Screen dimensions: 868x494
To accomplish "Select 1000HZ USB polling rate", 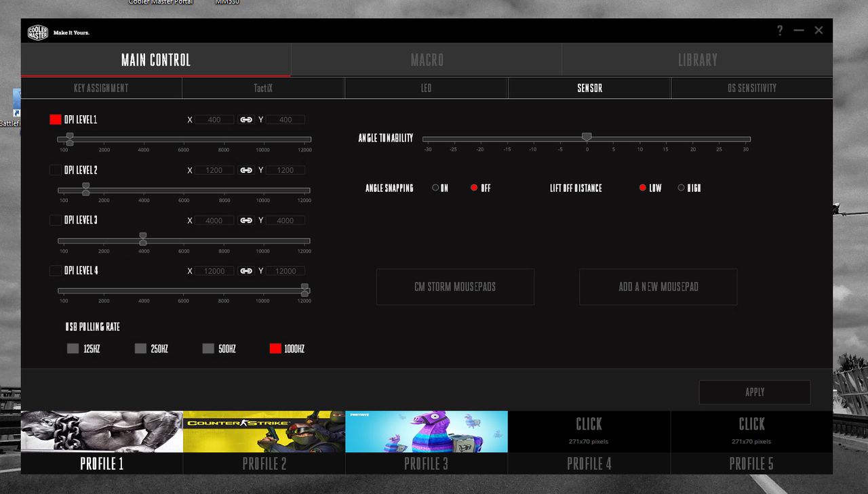I will 275,348.
